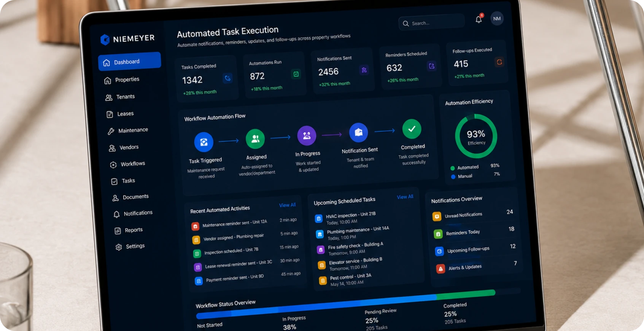The image size is (644, 331).
Task: Open Maintenance reminder sent Unit 12A activity
Action: click(x=244, y=223)
